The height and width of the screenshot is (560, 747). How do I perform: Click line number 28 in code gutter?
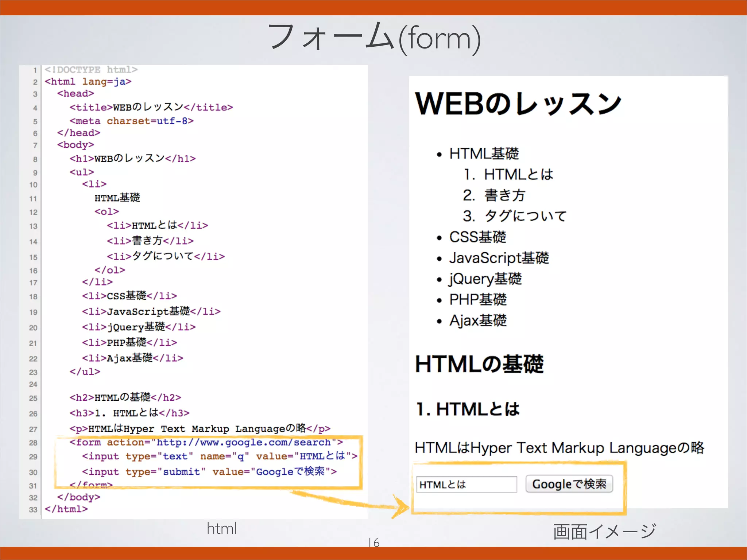pos(33,443)
